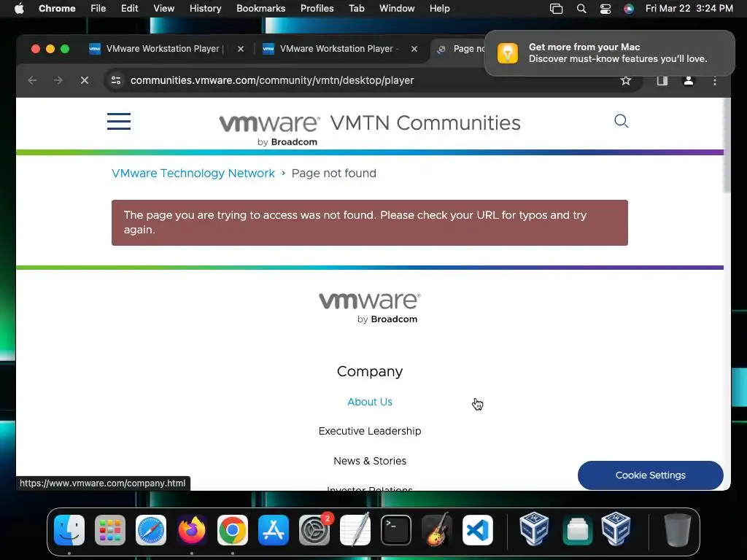Viewport: 747px width, 560px height.
Task: Close the second VMware Workstation Player tab
Action: pos(414,49)
